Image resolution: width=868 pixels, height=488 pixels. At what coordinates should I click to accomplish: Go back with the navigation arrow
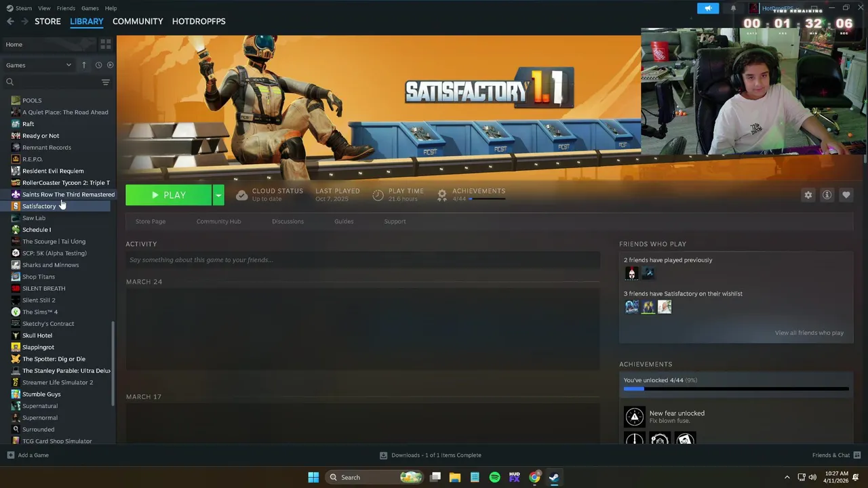tap(10, 21)
